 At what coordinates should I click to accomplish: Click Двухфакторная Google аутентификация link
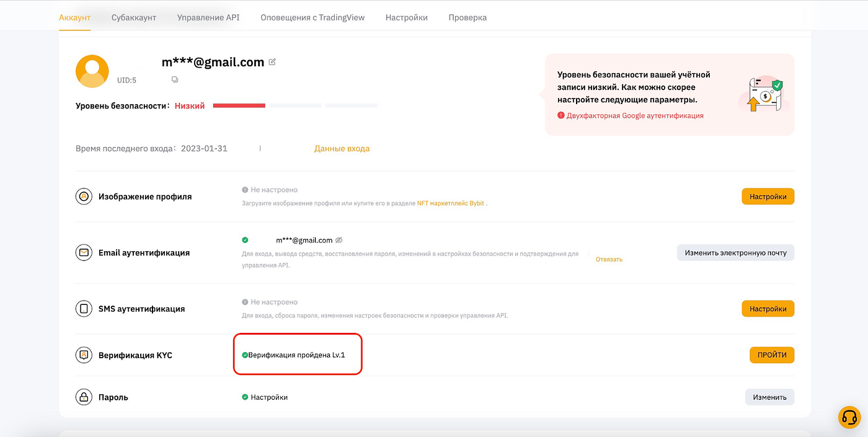635,115
